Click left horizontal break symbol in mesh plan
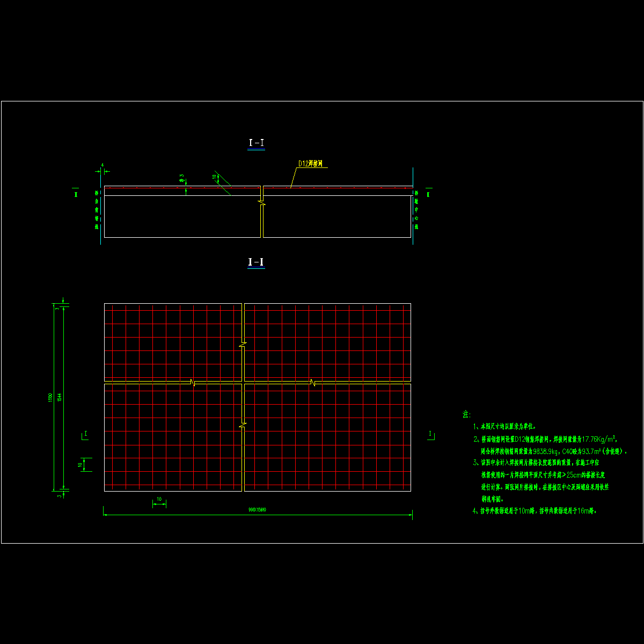The image size is (644, 644). (x=193, y=382)
